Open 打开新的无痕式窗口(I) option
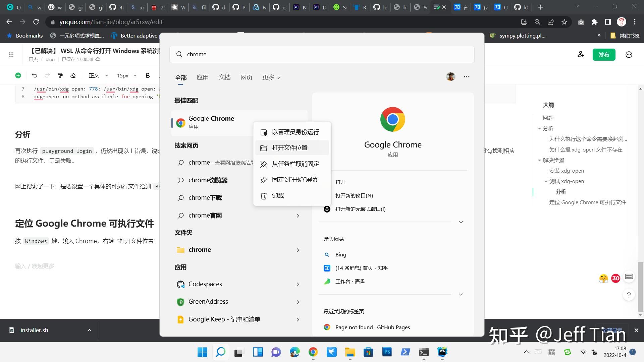Image resolution: width=644 pixels, height=362 pixels. 360,209
